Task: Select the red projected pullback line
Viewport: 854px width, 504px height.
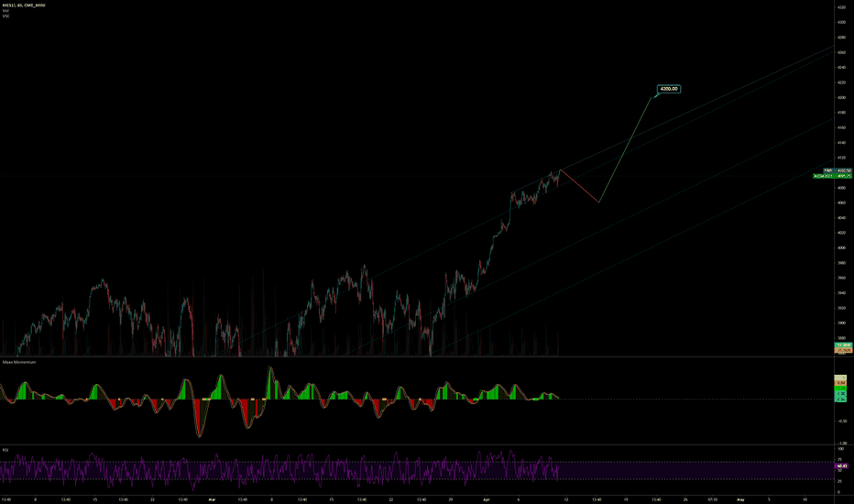Action: [580, 186]
